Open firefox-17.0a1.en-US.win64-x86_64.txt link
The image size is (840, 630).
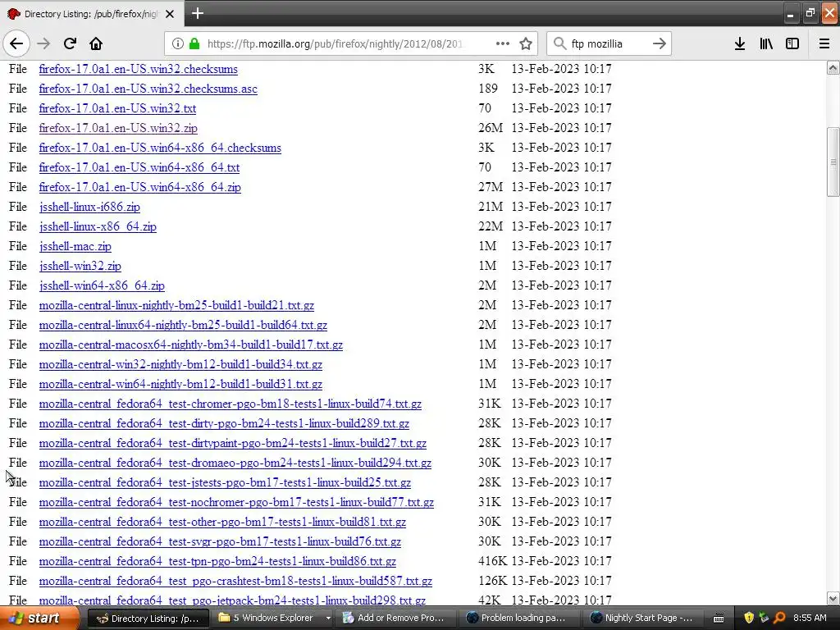[x=139, y=167]
